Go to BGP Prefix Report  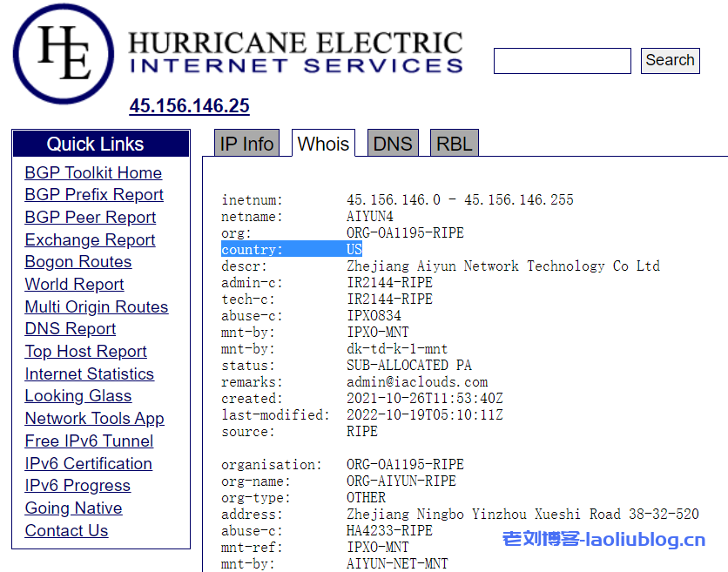[x=94, y=195]
